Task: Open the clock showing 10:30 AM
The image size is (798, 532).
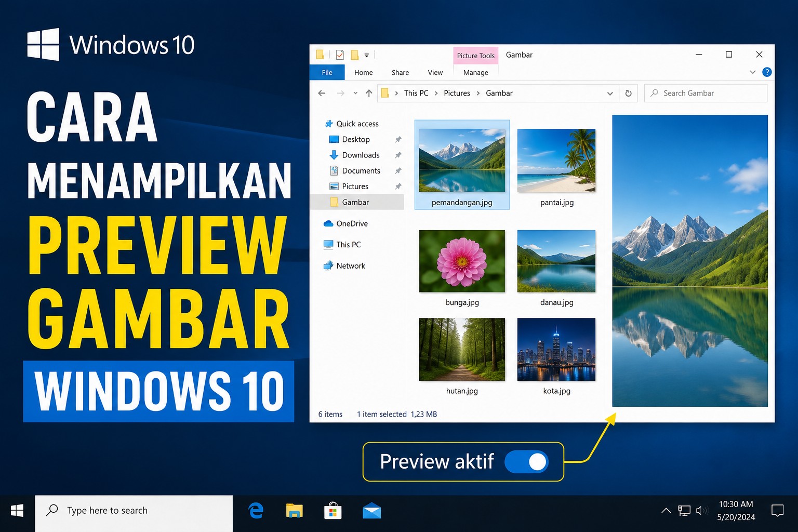Action: [x=736, y=511]
